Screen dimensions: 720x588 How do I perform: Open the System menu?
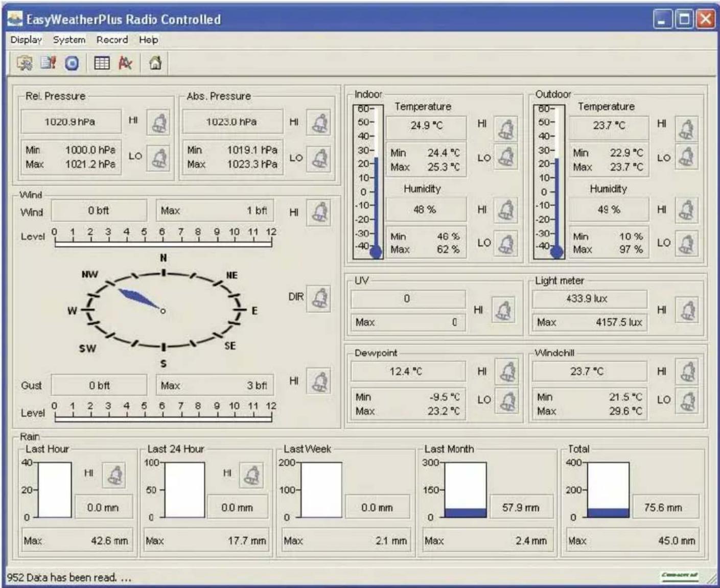(x=69, y=40)
